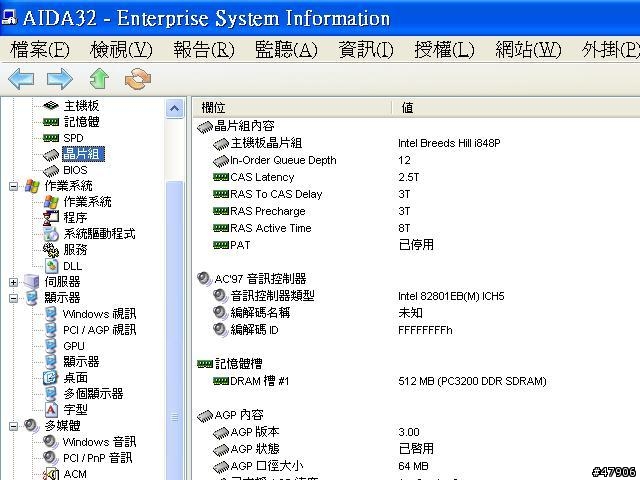Click tree scrollbar up arrow

tap(174, 109)
